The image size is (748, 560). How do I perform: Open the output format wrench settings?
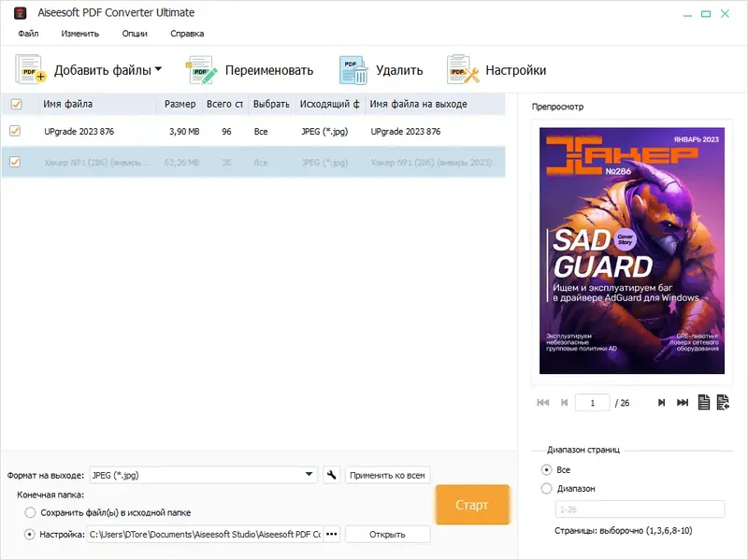coord(331,474)
